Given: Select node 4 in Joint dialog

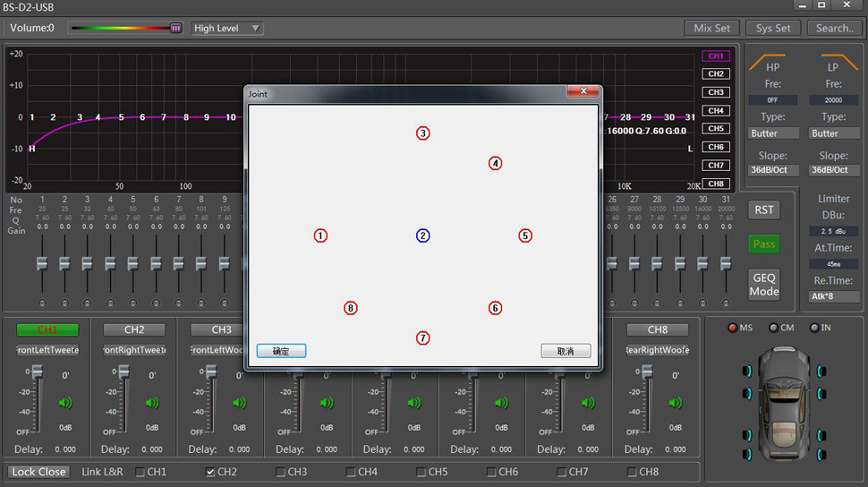Looking at the screenshot, I should (x=495, y=164).
